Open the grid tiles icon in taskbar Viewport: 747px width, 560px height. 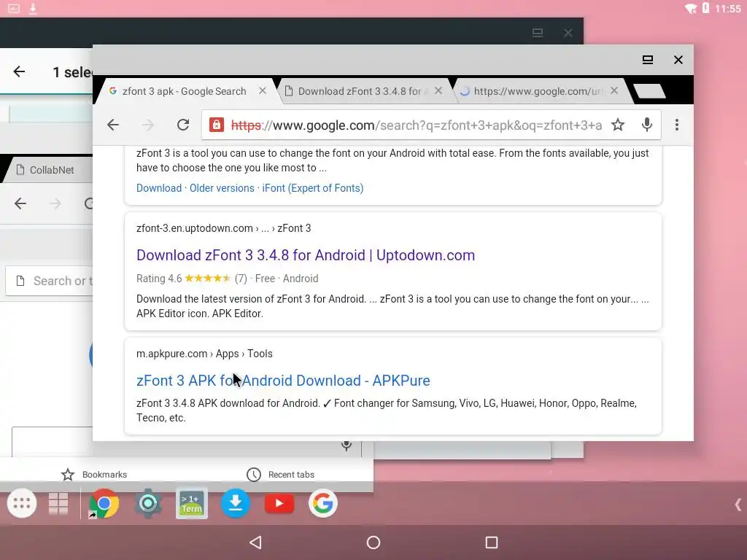(x=58, y=503)
